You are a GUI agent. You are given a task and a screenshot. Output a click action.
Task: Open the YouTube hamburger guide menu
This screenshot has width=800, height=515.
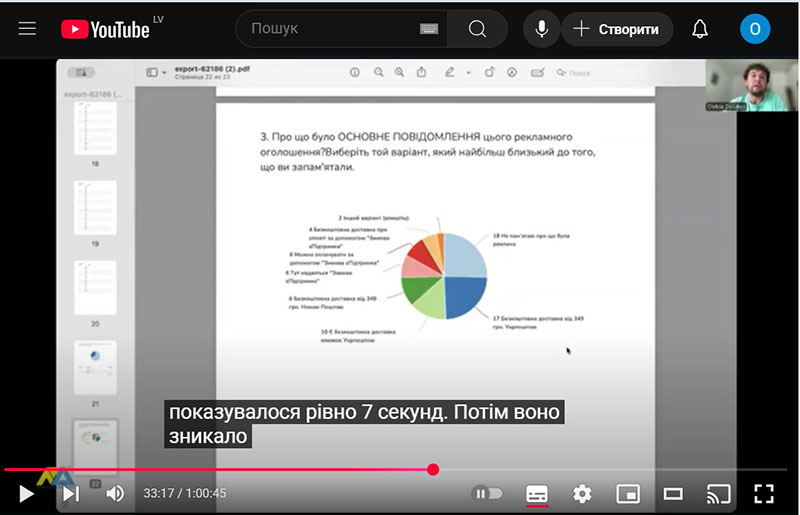[x=27, y=29]
